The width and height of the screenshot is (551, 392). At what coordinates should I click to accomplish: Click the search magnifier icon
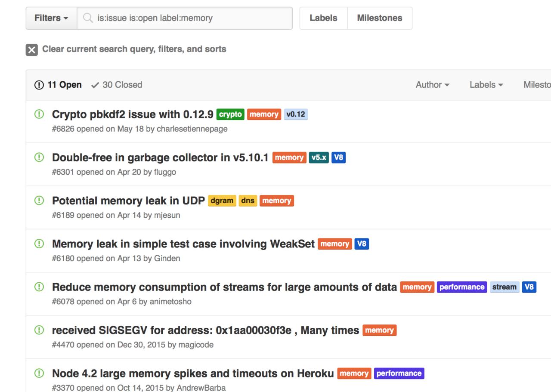88,18
